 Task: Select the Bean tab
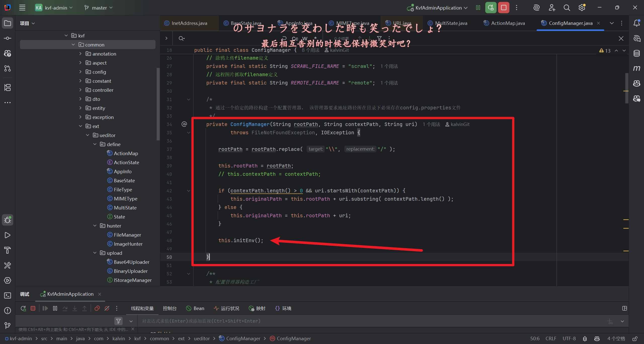click(195, 308)
